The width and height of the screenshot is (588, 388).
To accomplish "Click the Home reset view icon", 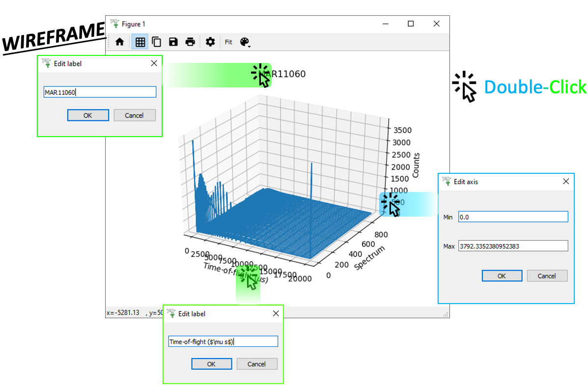I will (119, 42).
